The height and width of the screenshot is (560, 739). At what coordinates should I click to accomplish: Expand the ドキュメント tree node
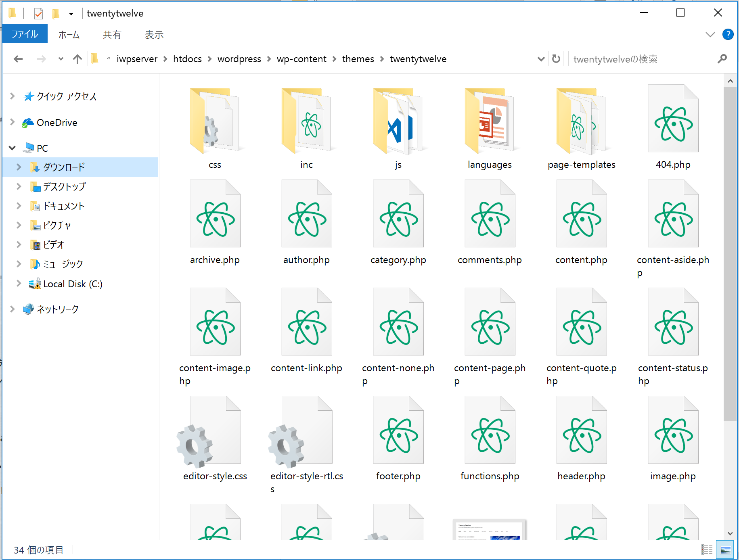(x=19, y=205)
